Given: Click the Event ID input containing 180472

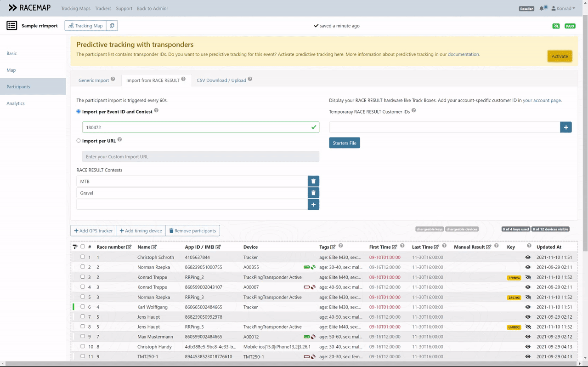Looking at the screenshot, I should tap(198, 127).
